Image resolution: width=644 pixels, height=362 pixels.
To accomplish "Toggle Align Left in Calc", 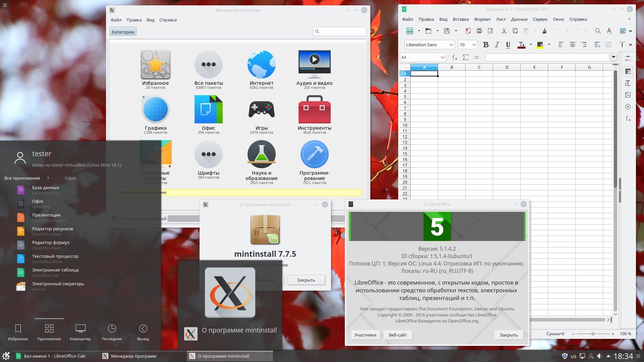I will [x=561, y=45].
